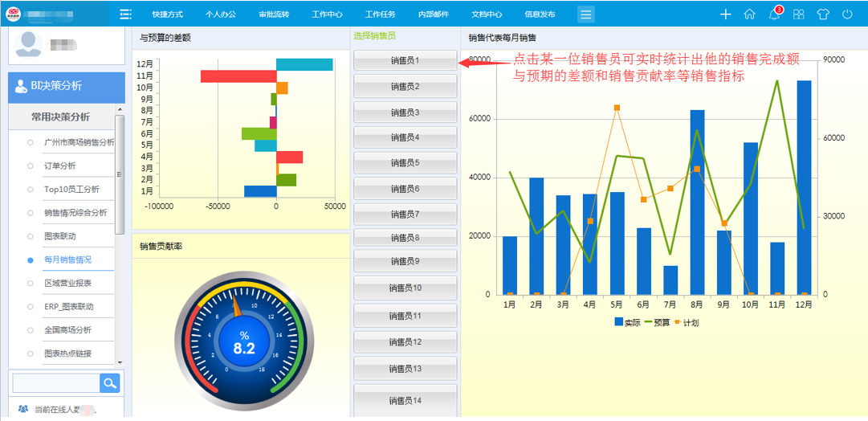Select 销售员12 button

(405, 341)
